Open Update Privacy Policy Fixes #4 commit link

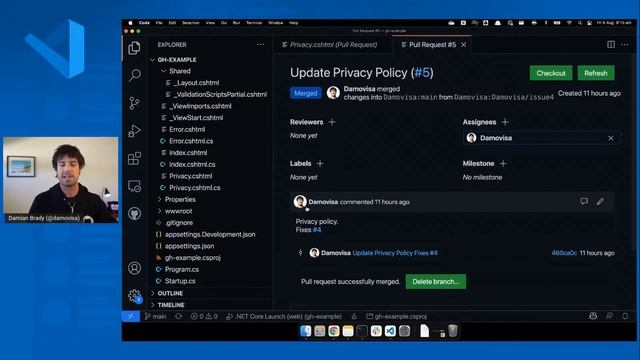395,253
